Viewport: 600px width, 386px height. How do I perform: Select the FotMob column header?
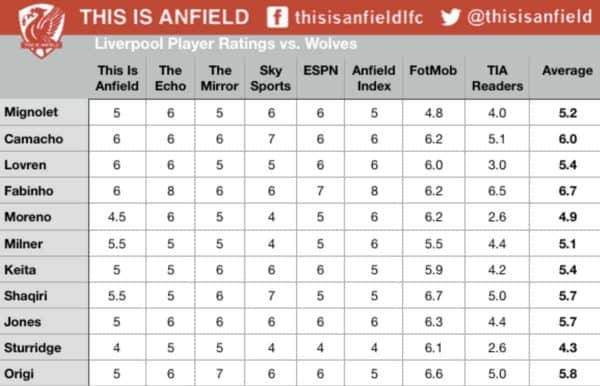click(433, 71)
